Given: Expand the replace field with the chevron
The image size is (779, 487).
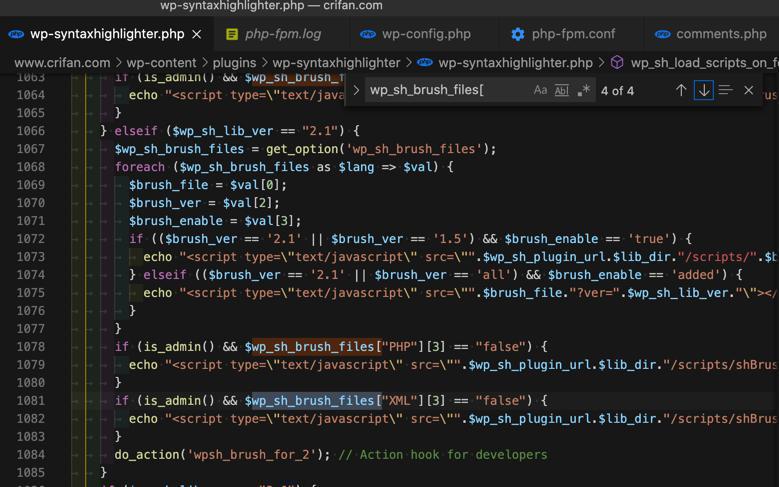Looking at the screenshot, I should click(x=356, y=90).
